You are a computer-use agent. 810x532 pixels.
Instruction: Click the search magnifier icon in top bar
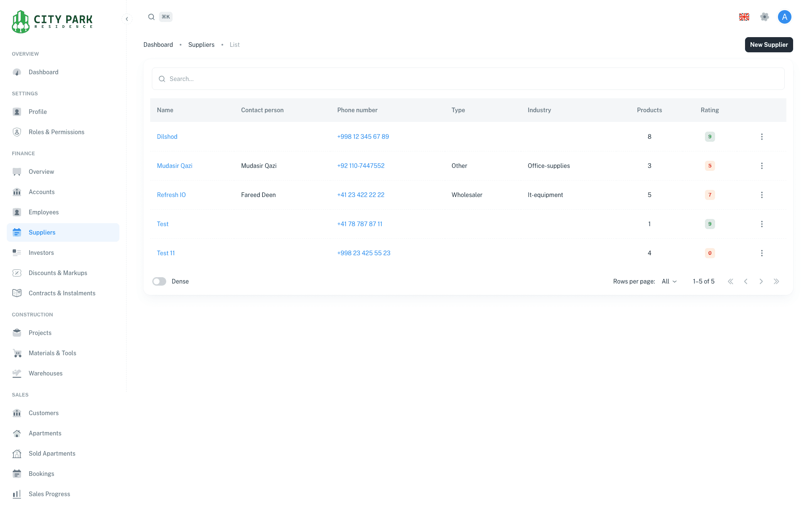click(151, 17)
